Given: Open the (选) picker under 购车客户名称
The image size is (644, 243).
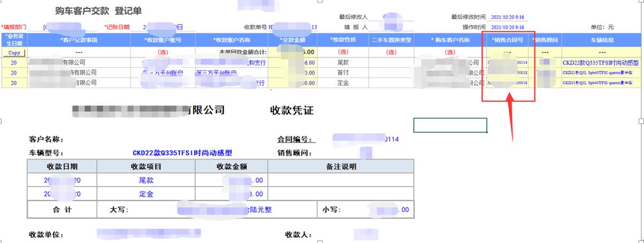Looking at the screenshot, I should tap(450, 53).
